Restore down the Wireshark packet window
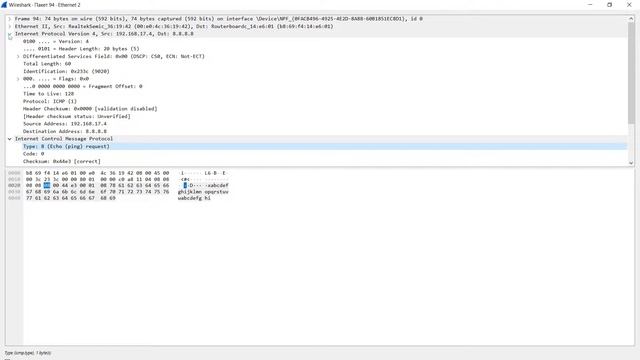This screenshot has height=360, width=640. (x=609, y=5)
